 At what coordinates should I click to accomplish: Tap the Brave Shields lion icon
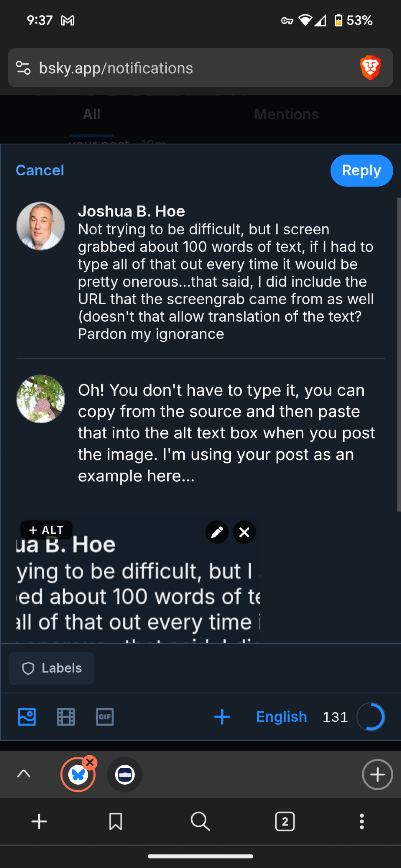[x=370, y=68]
